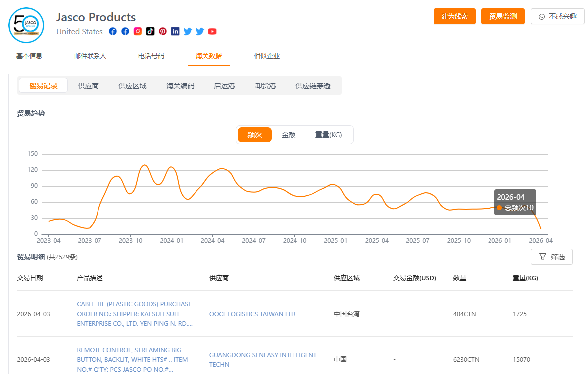Image resolution: width=588 pixels, height=374 pixels.
Task: Click the 交易日期 column header
Action: (30, 278)
